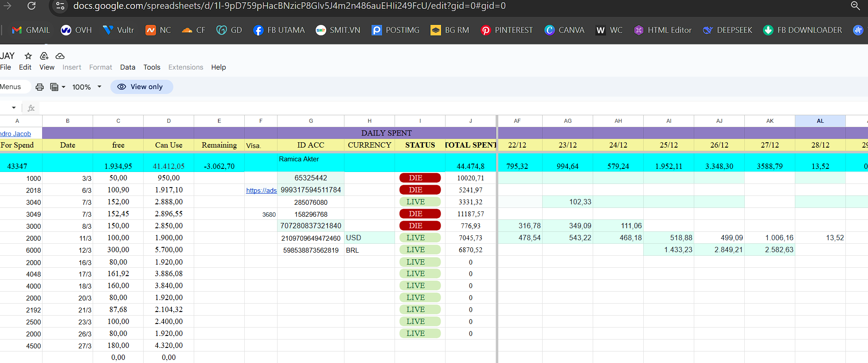Image resolution: width=868 pixels, height=363 pixels.
Task: Select the AL column header
Action: (820, 121)
